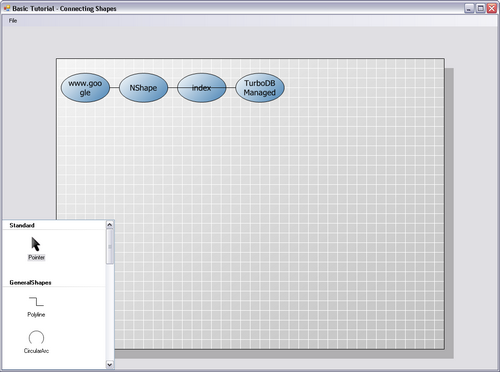Select the www.google ellipse shape

(85, 88)
